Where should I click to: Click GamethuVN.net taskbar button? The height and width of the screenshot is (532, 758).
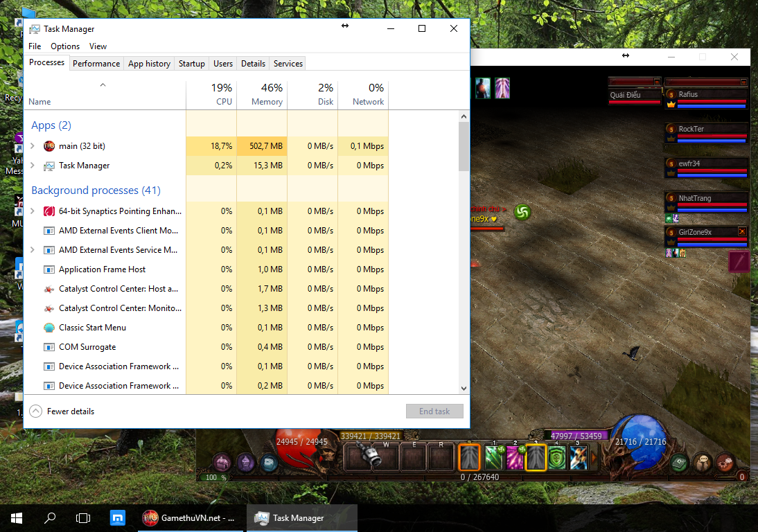point(191,518)
